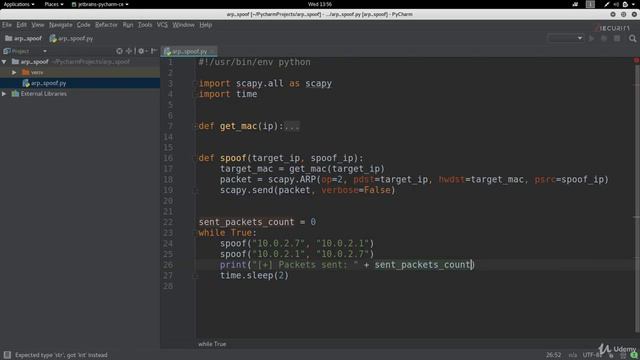This screenshot has height=360, width=640.
Task: Click the 'while True' breadcrumb at editor bottom
Action: pyautogui.click(x=212, y=344)
